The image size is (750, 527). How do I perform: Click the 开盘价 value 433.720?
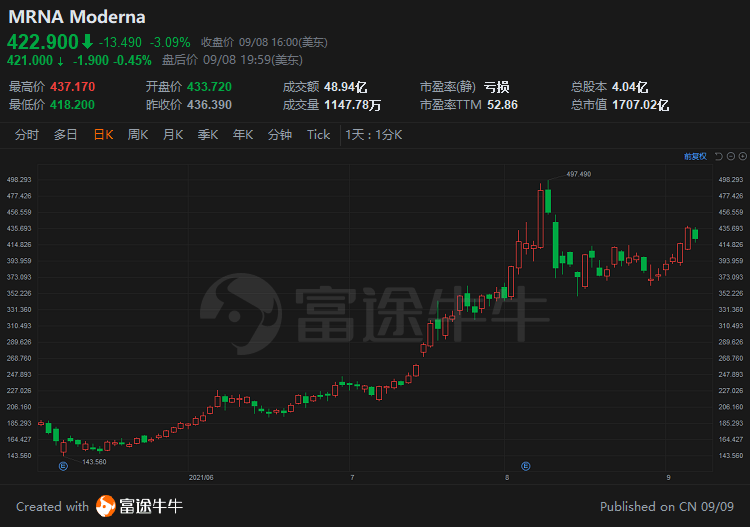(210, 87)
